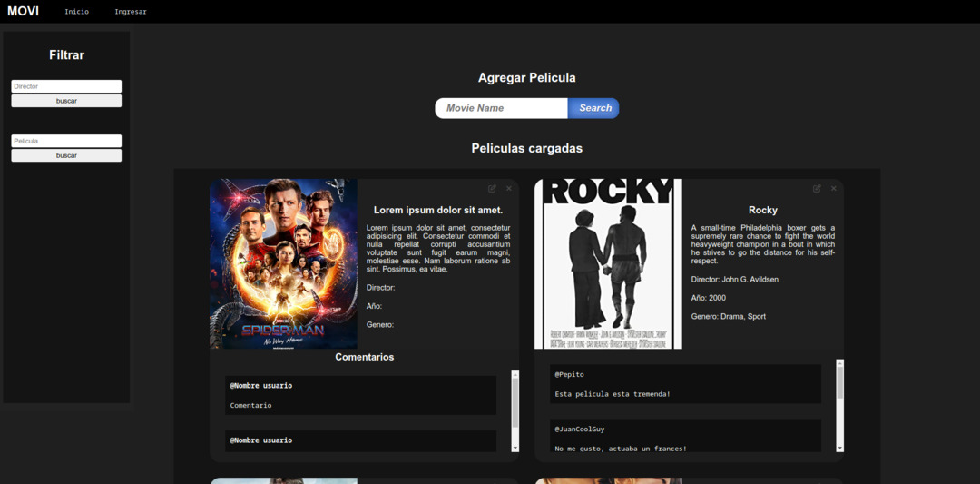Click the MOVI logo
Viewport: 980px width, 484px height.
point(23,11)
